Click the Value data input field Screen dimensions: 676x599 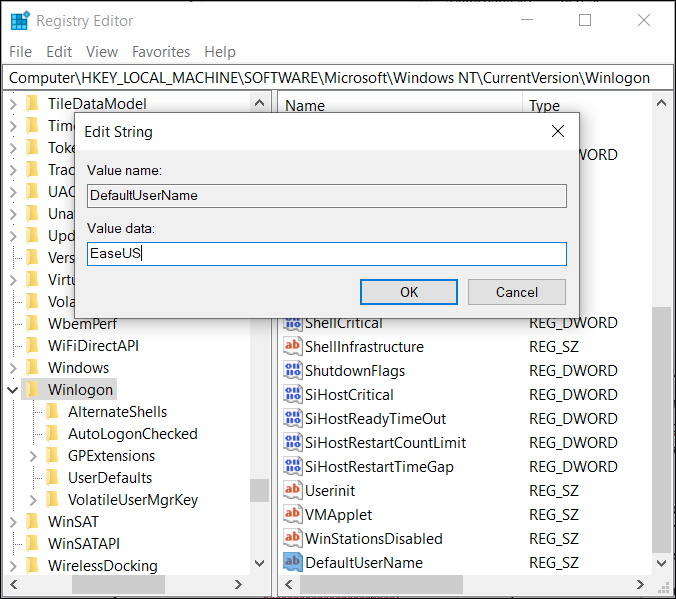[x=327, y=254]
